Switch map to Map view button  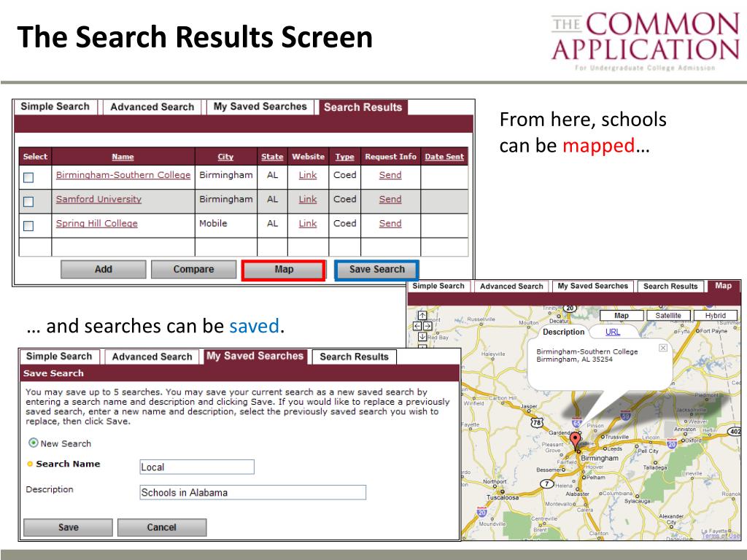click(622, 315)
